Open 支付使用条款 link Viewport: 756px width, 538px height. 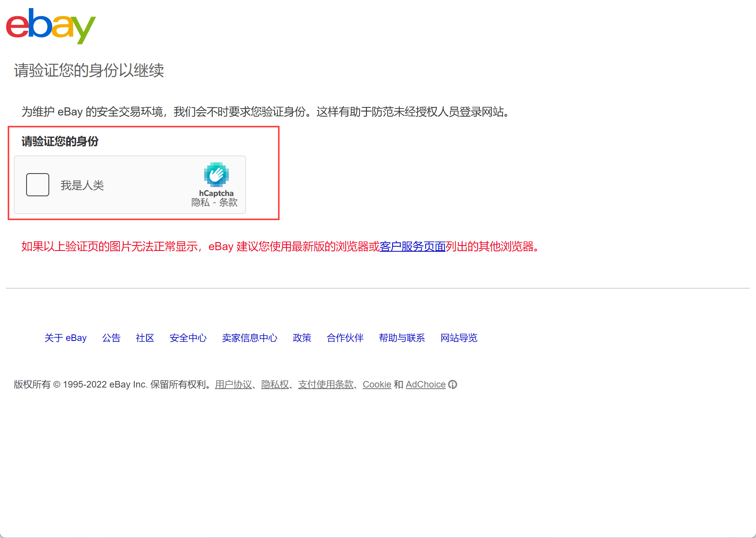coord(325,384)
